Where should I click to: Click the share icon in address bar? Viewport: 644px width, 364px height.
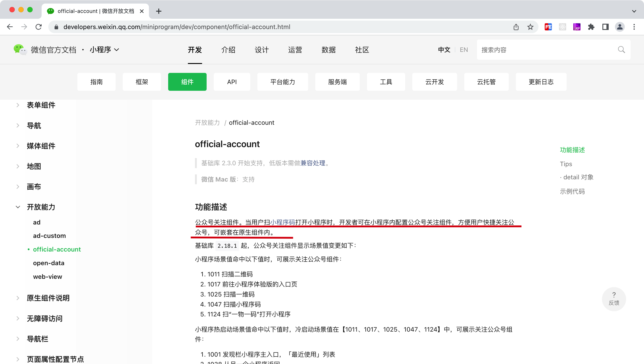click(516, 27)
